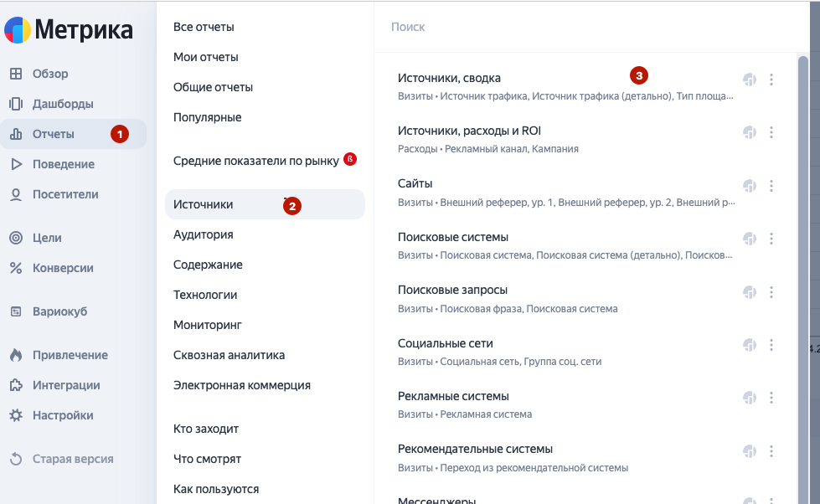Click the Дашборды sidebar icon

[16, 104]
